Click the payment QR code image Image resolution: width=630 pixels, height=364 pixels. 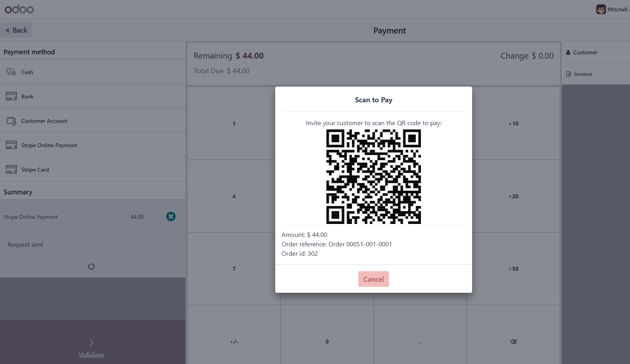pyautogui.click(x=373, y=177)
